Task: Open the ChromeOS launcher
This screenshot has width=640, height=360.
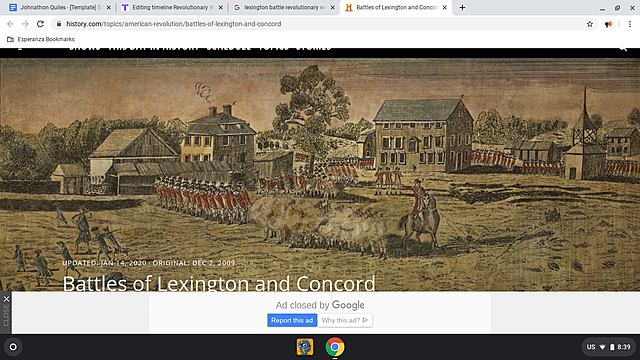Action: pyautogui.click(x=13, y=347)
